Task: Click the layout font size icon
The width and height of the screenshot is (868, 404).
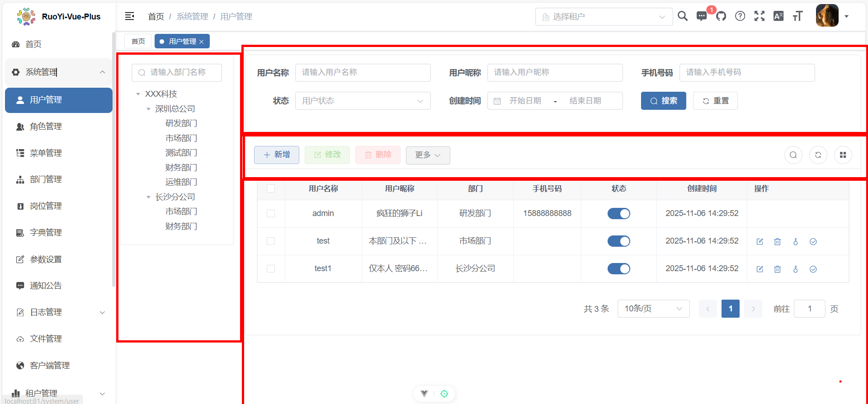Action: coord(797,17)
